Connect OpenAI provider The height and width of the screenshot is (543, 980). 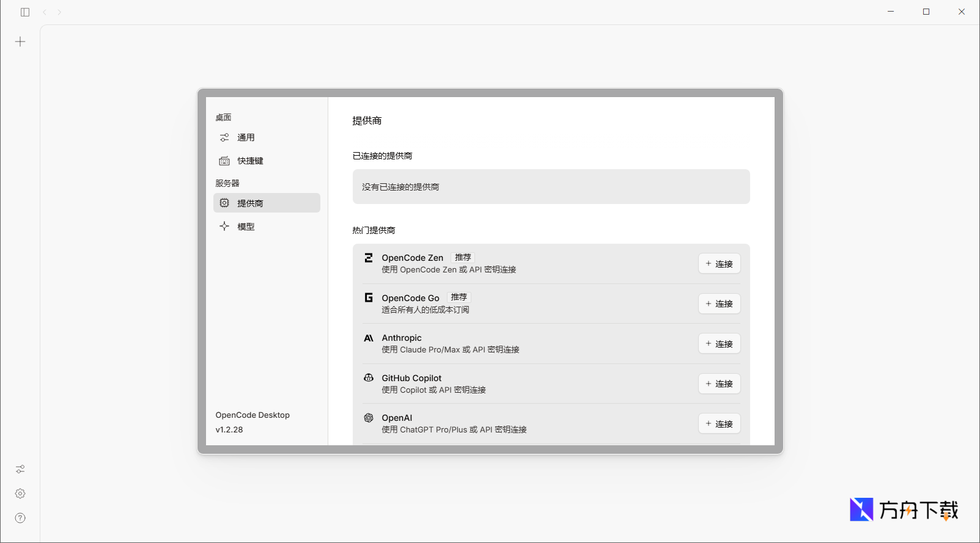tap(720, 424)
